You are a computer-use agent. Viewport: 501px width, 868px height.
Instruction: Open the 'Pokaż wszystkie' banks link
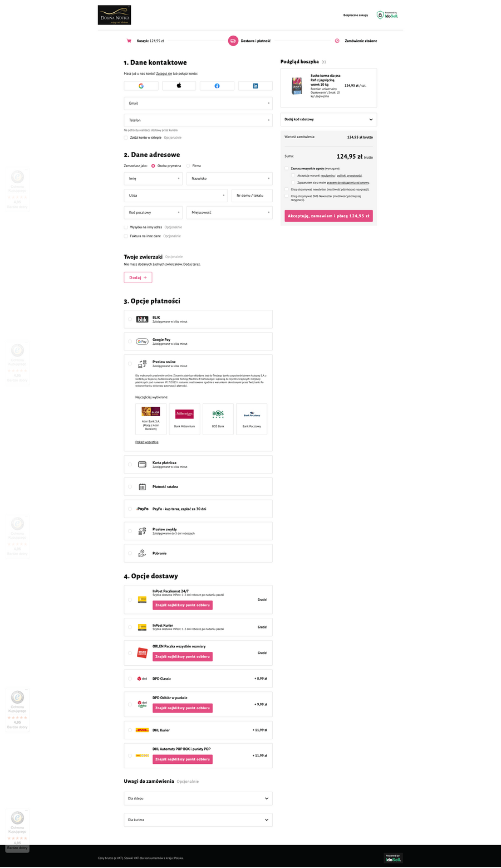147,442
